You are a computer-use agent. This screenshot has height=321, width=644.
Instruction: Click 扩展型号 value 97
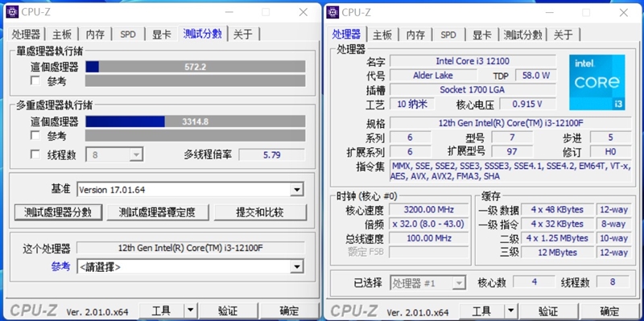512,151
